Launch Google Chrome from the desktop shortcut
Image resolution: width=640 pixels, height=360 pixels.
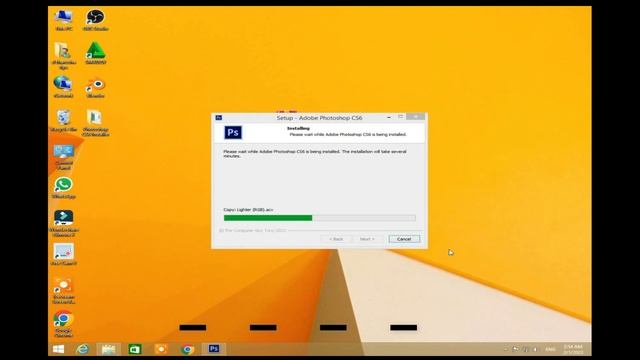click(64, 324)
